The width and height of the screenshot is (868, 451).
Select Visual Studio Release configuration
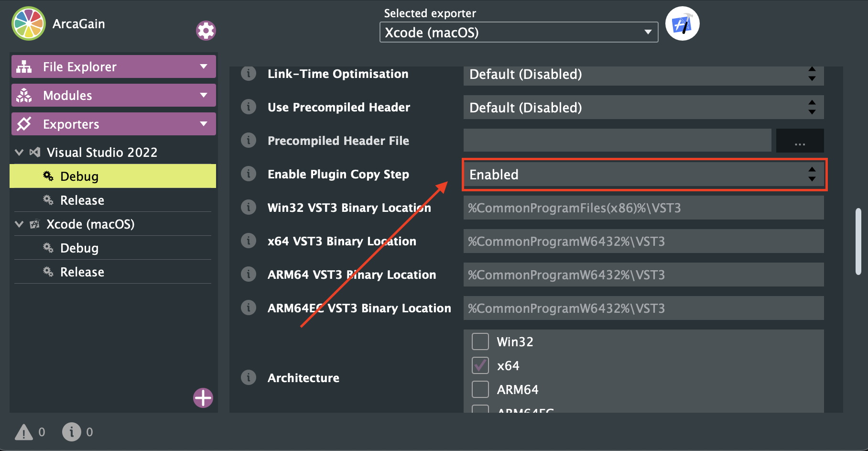tap(113, 200)
